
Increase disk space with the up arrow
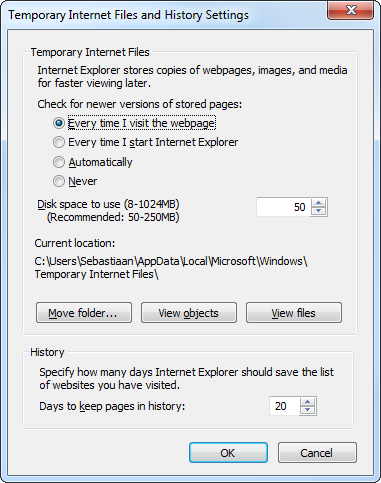(x=319, y=203)
